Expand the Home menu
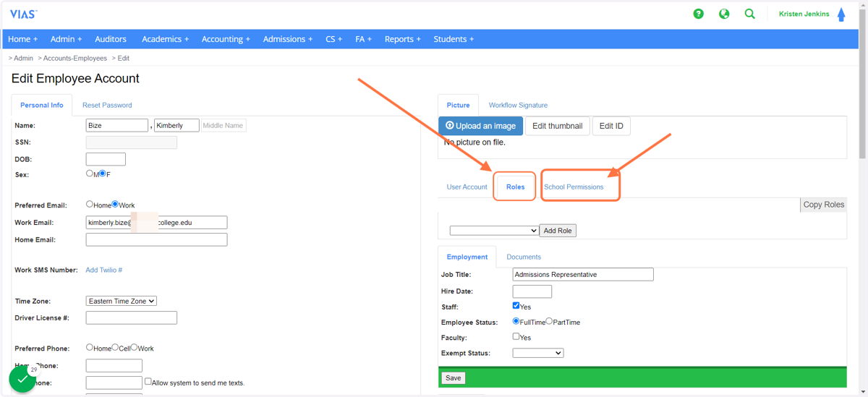The height and width of the screenshot is (397, 868). (x=23, y=39)
